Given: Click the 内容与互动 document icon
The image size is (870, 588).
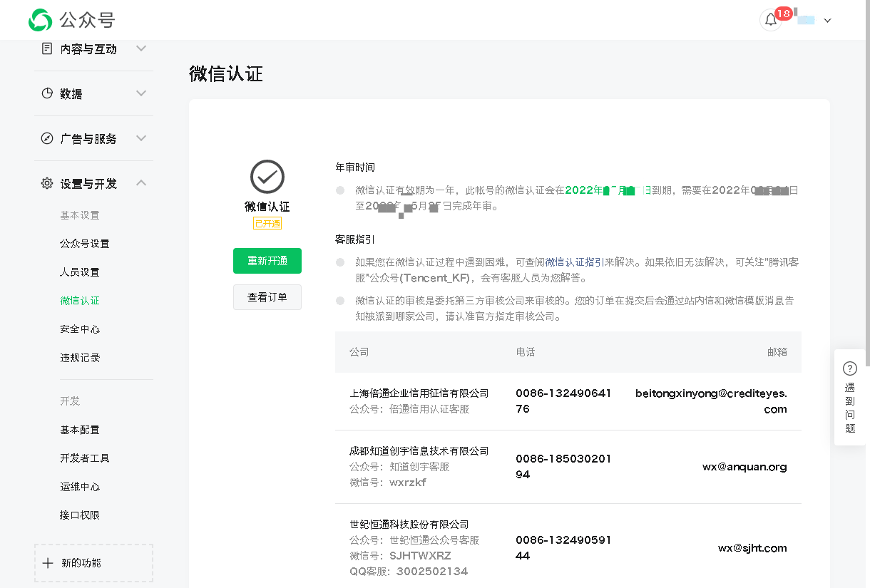Looking at the screenshot, I should click(47, 48).
